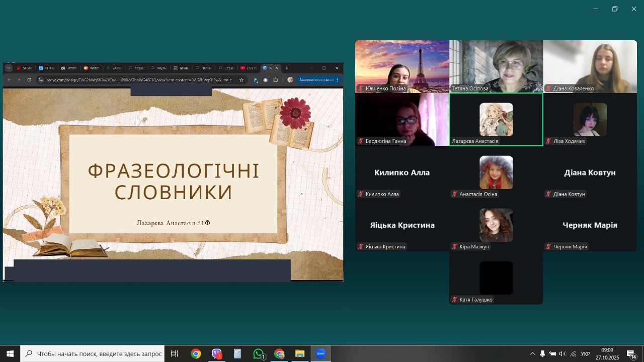Switch to the STEAM browser tab
The image size is (644, 362).
(x=24, y=68)
